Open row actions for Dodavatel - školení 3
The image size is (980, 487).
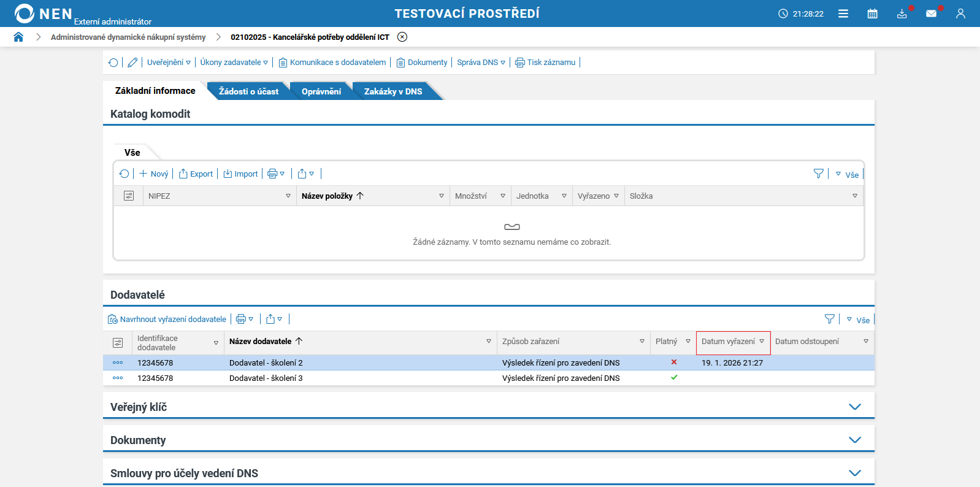[118, 378]
